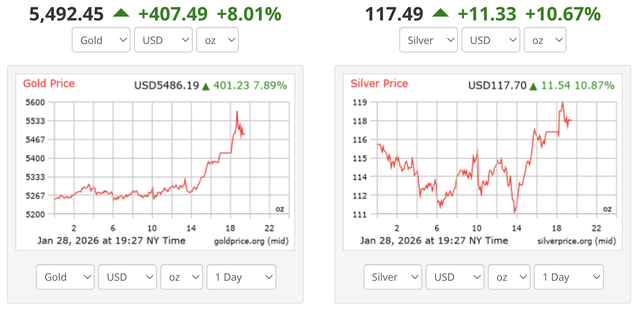
Task: Change USD currency below the gold chart
Action: (127, 277)
